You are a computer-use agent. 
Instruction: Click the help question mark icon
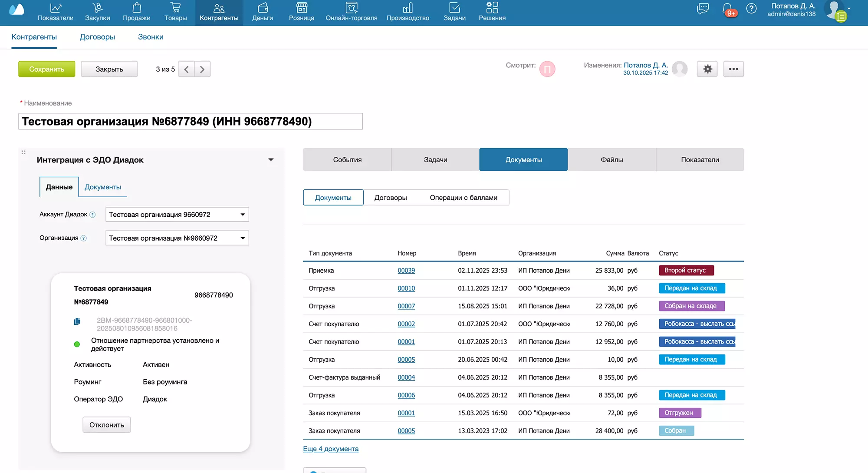pos(751,9)
